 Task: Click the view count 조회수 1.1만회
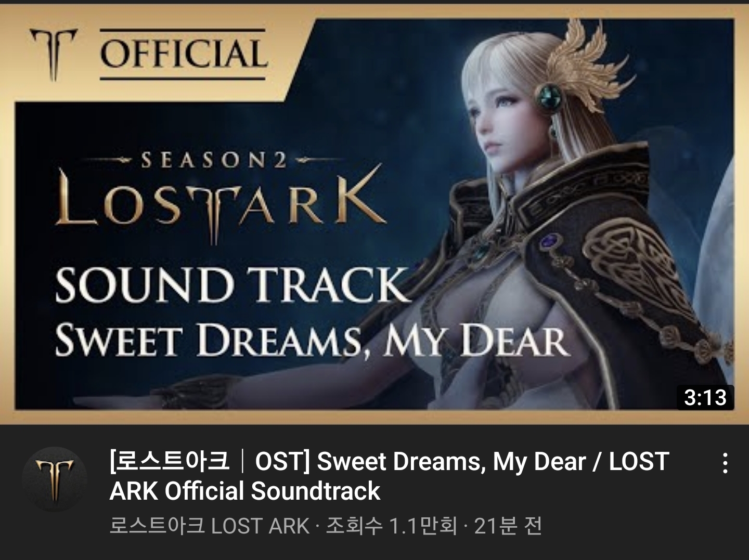[392, 526]
